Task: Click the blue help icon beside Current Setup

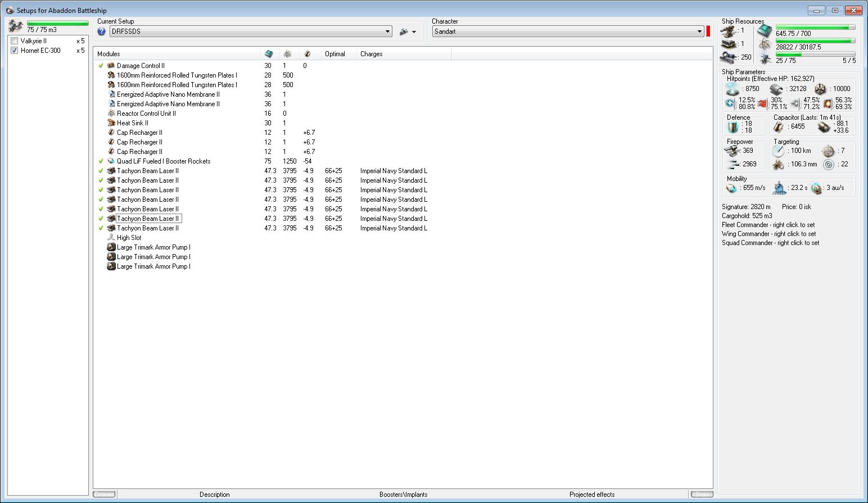Action: 102,31
